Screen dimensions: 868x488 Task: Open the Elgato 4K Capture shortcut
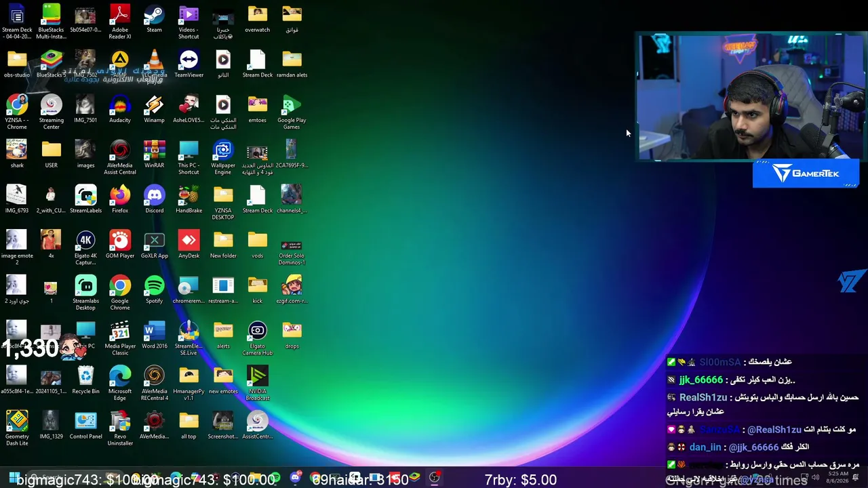point(85,248)
